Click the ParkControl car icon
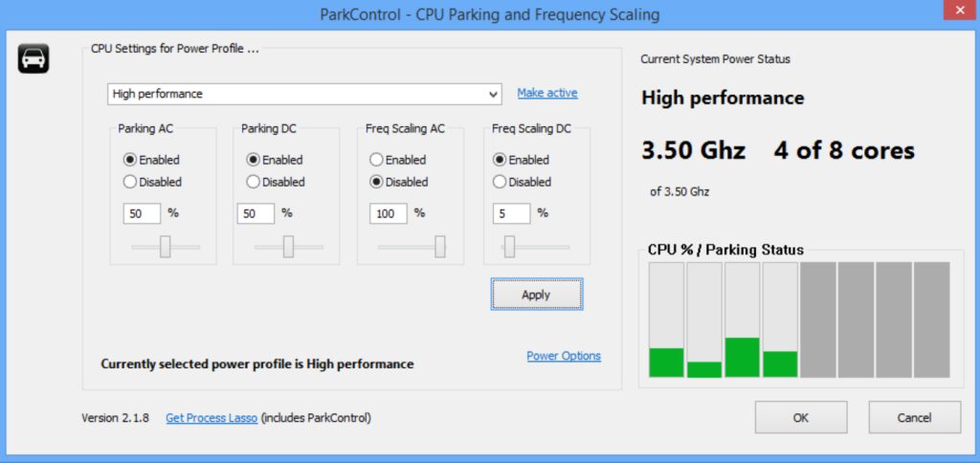Viewport: 980px width, 463px height. (33, 58)
